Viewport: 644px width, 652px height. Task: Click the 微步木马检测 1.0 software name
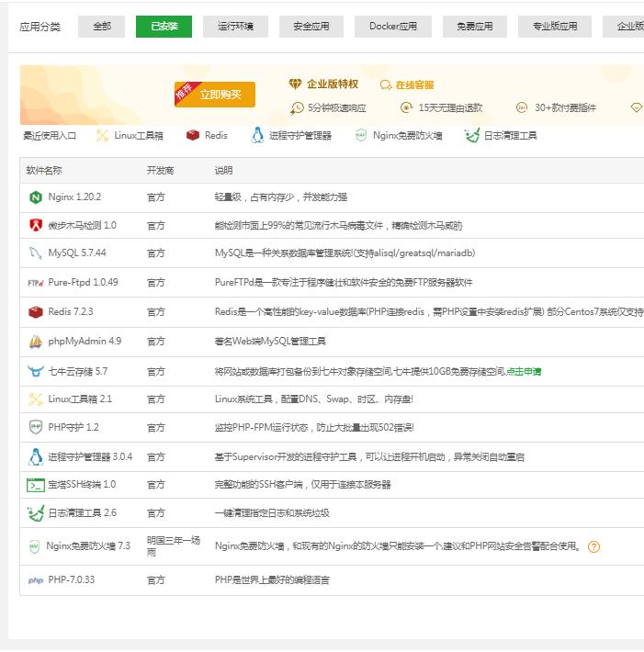[82, 225]
